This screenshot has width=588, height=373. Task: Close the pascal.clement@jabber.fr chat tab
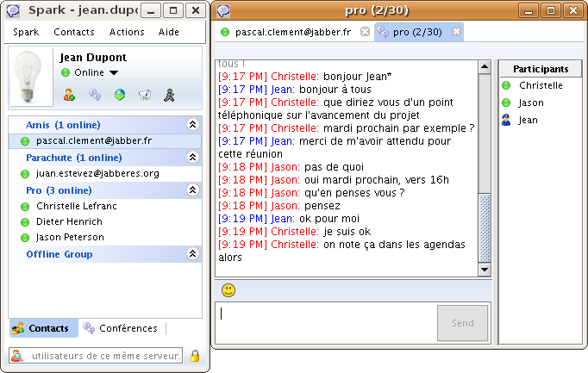click(365, 32)
